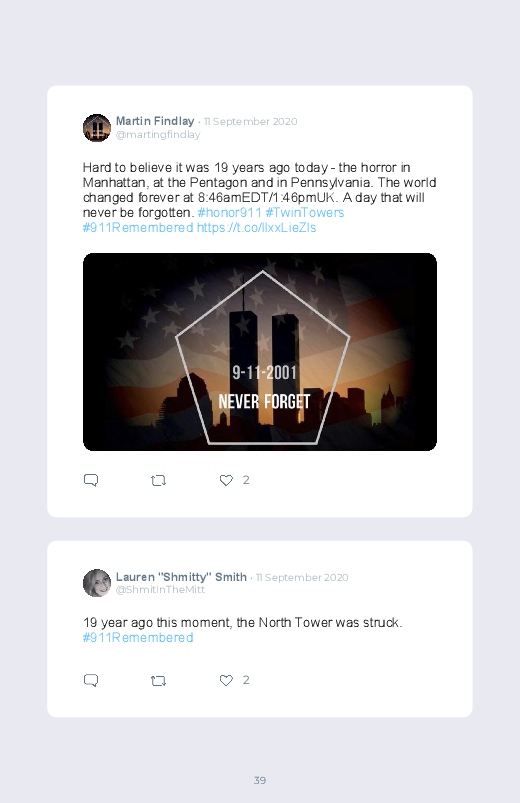520x803 pixels.
Task: Open #911Remembered hashtag in Martin's tweet
Action: click(x=138, y=227)
